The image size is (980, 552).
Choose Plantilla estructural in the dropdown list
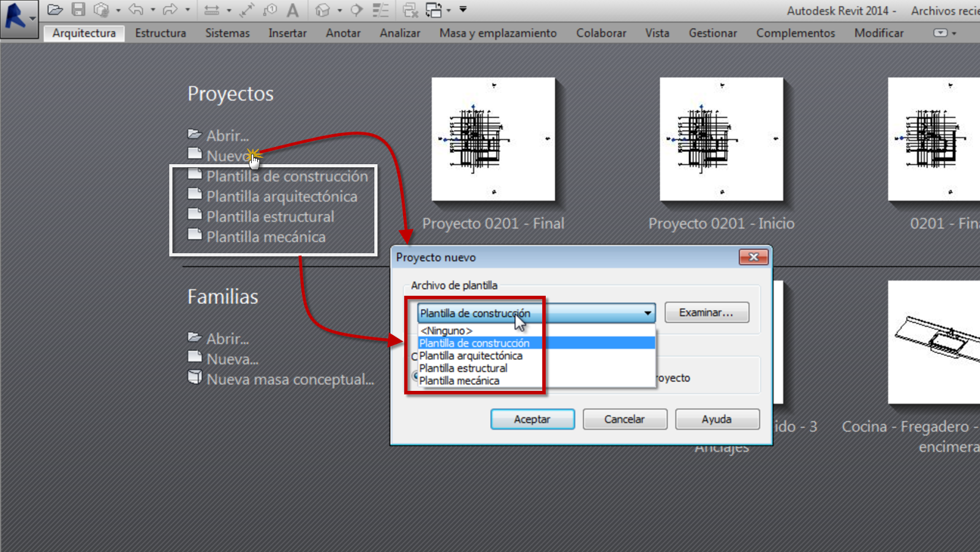[x=536, y=368]
